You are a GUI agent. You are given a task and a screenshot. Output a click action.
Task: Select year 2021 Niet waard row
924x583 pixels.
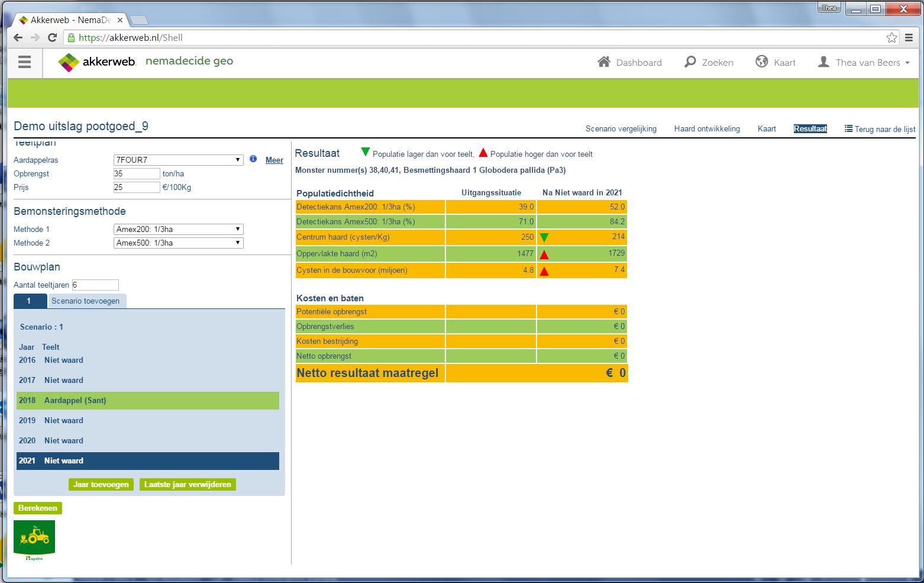[x=148, y=460]
